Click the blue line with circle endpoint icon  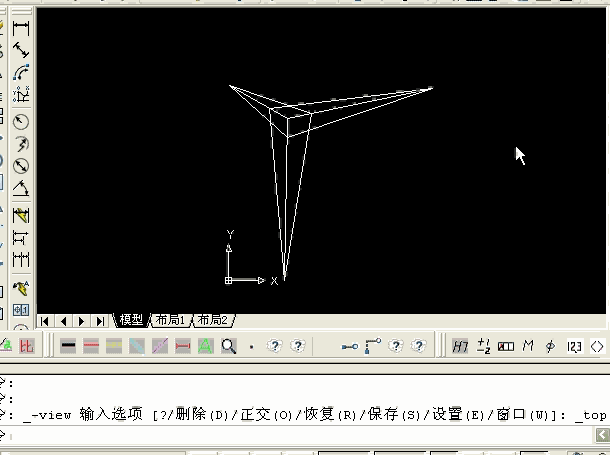(x=350, y=346)
